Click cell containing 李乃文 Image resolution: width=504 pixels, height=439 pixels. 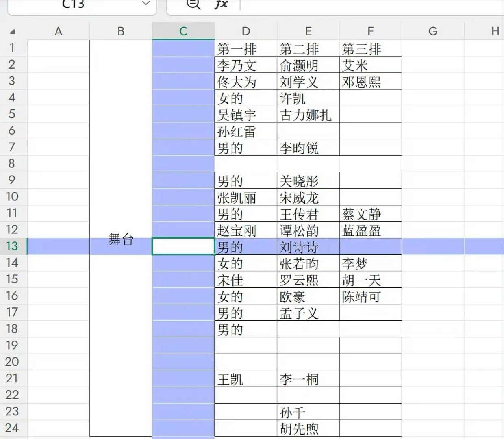point(246,65)
